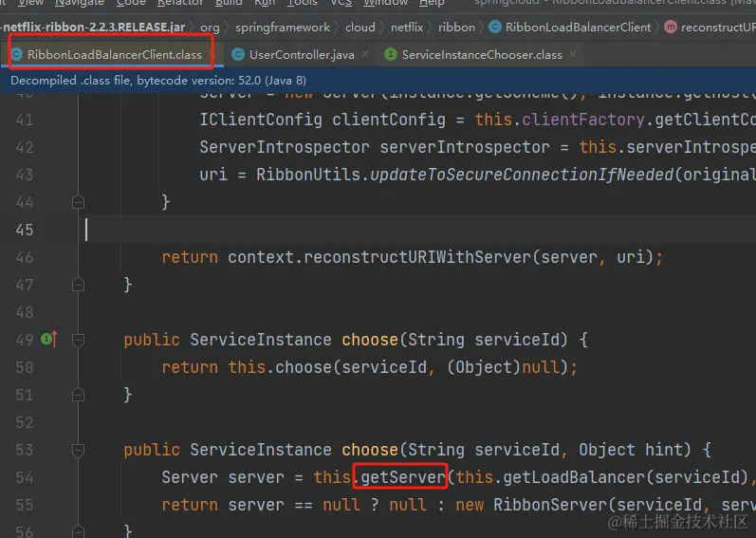Viewport: 756px width, 538px height.
Task: Click the springframework breadcrumb segment
Action: click(x=283, y=28)
